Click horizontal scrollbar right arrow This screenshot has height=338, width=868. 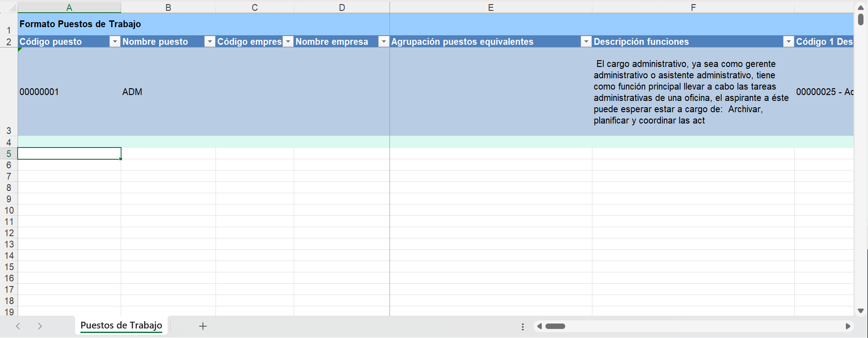(848, 326)
